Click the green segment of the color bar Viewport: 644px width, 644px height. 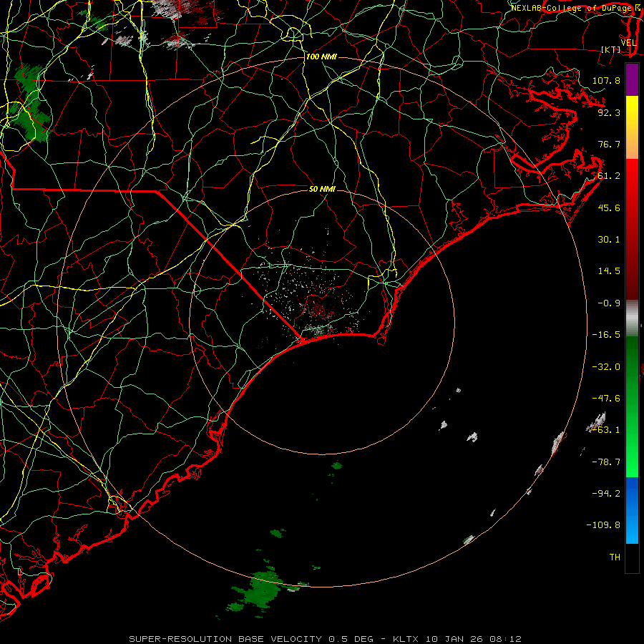pyautogui.click(x=632, y=406)
